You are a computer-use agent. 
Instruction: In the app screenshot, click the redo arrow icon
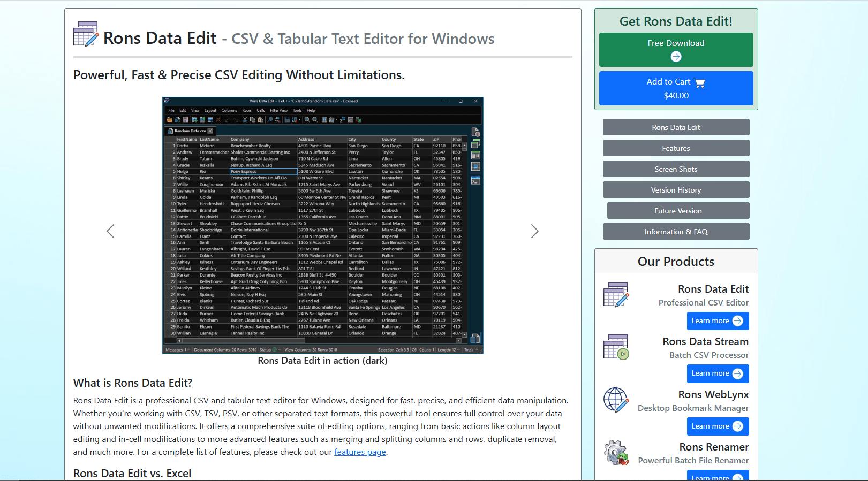click(x=236, y=120)
